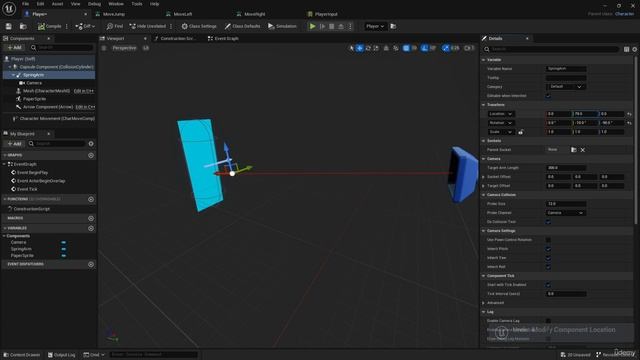Open the Asset menu
The image size is (640, 360).
[x=57, y=4]
